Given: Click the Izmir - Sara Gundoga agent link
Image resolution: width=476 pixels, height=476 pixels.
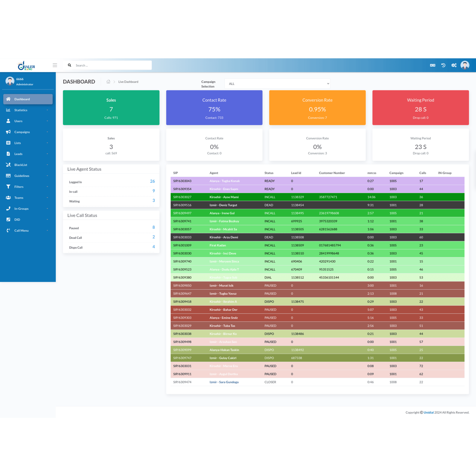Looking at the screenshot, I should (x=224, y=382).
